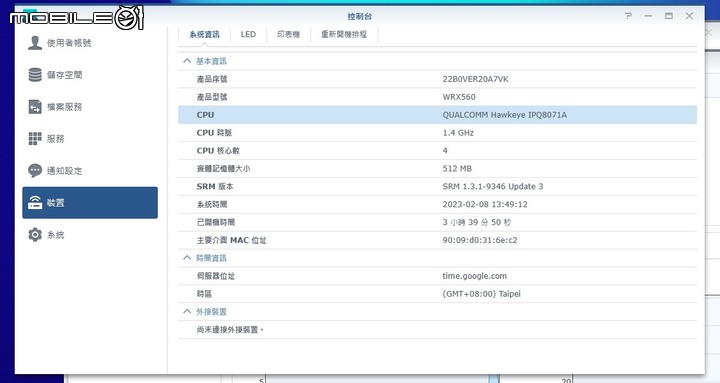This screenshot has height=383, width=720.
Task: Select the 裝置 device section
Action: (90, 203)
